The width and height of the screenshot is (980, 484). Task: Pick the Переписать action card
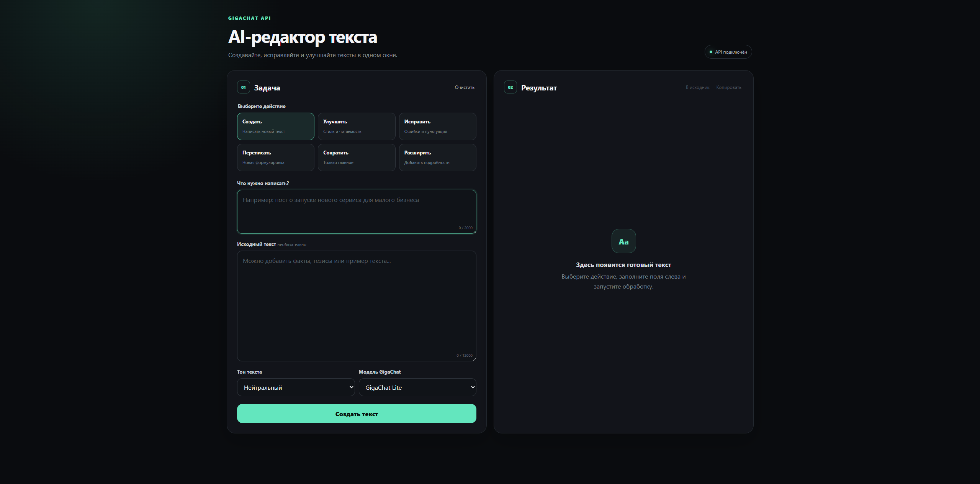click(276, 158)
